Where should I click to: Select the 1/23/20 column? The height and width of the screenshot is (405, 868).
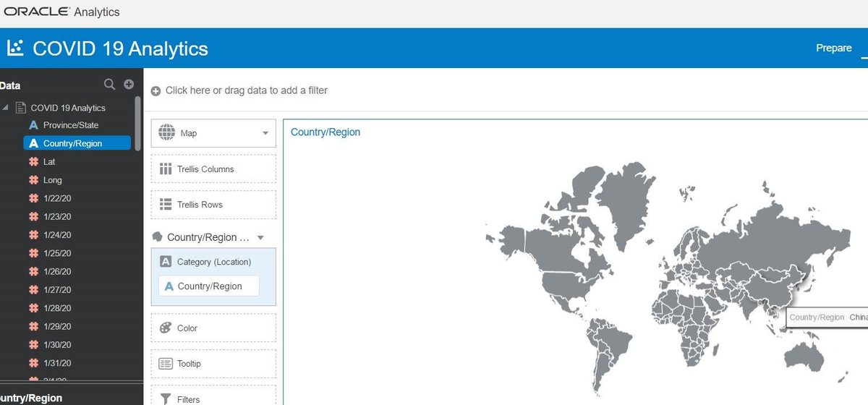pyautogui.click(x=57, y=217)
